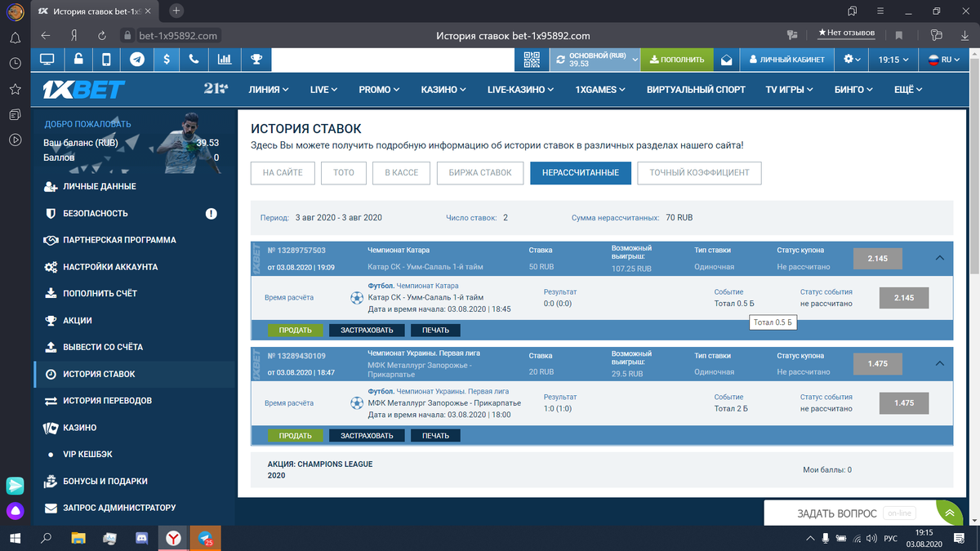Viewport: 980px width, 551px height.
Task: Click the security warning exclamation badge
Action: 212,213
